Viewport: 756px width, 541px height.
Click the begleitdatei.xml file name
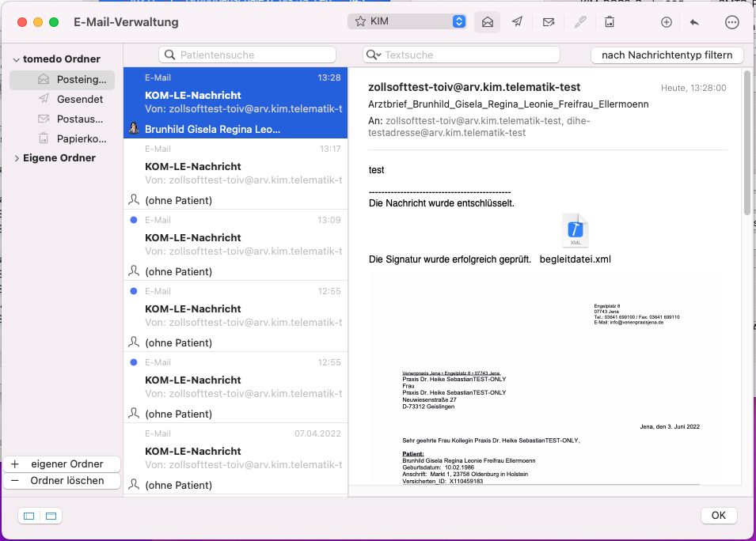[x=576, y=259]
